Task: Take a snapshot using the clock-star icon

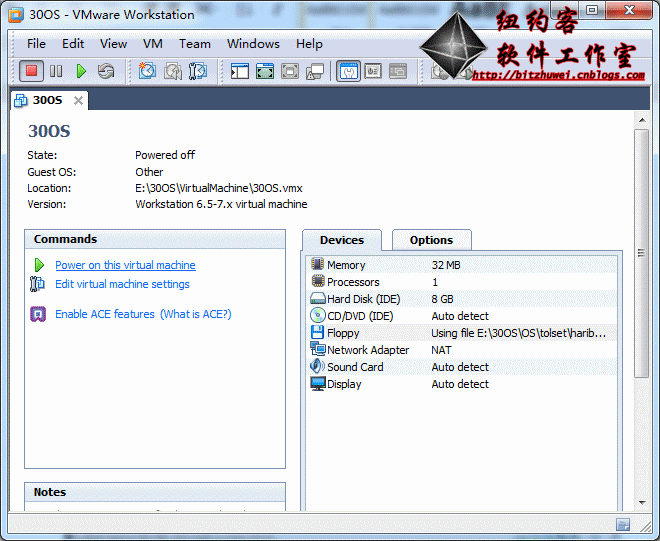Action: coord(147,71)
